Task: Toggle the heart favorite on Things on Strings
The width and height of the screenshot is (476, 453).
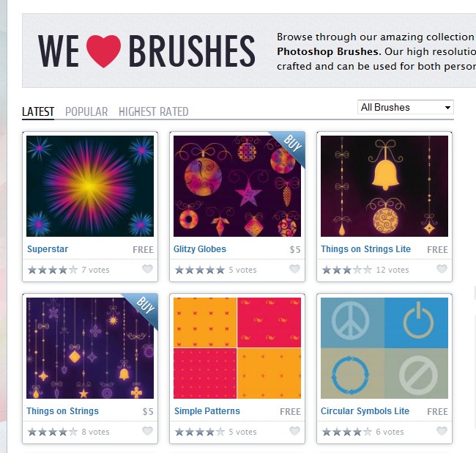Action: pos(147,431)
